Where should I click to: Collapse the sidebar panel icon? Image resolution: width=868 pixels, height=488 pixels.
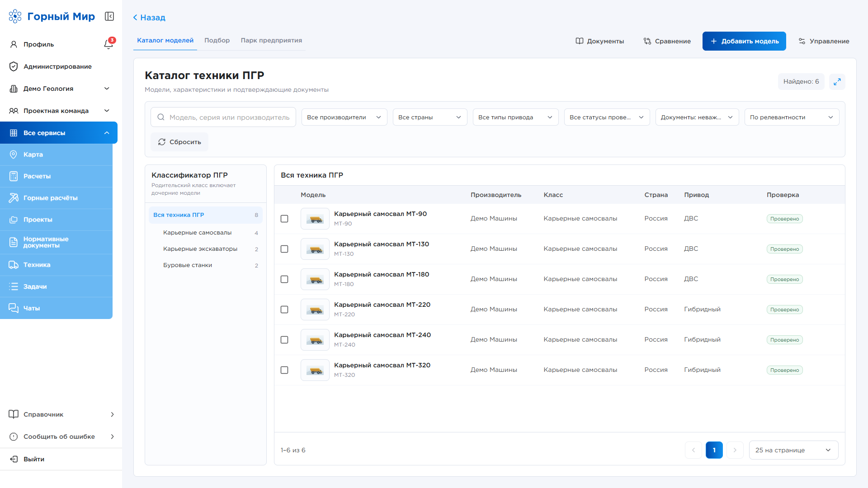[x=109, y=17]
